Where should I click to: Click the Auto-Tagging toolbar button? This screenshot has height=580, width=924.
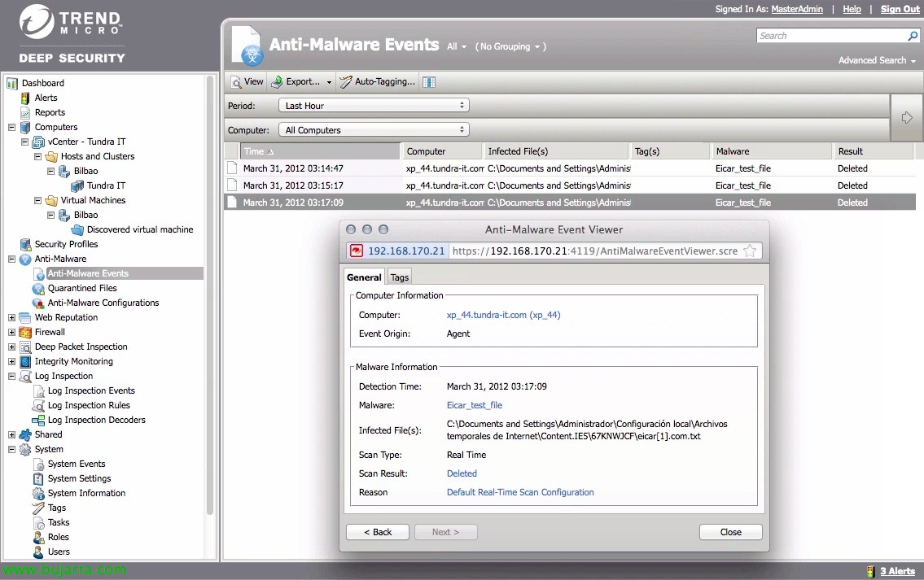click(378, 82)
